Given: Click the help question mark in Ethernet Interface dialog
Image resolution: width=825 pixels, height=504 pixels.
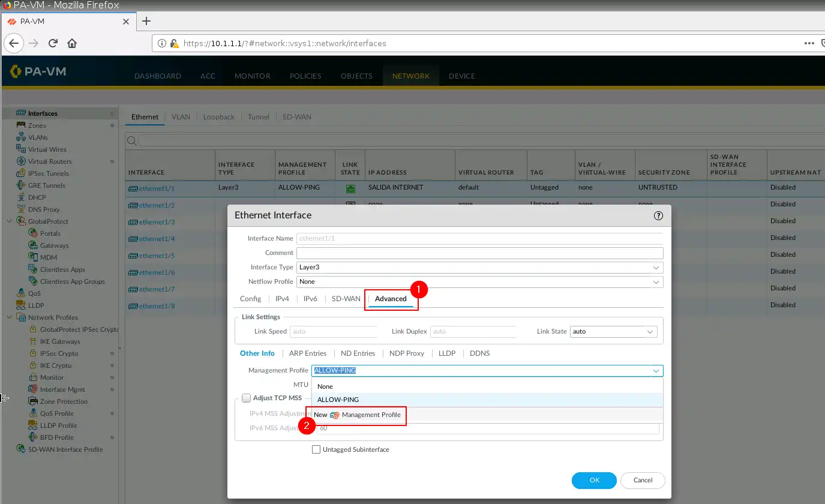Looking at the screenshot, I should 658,215.
